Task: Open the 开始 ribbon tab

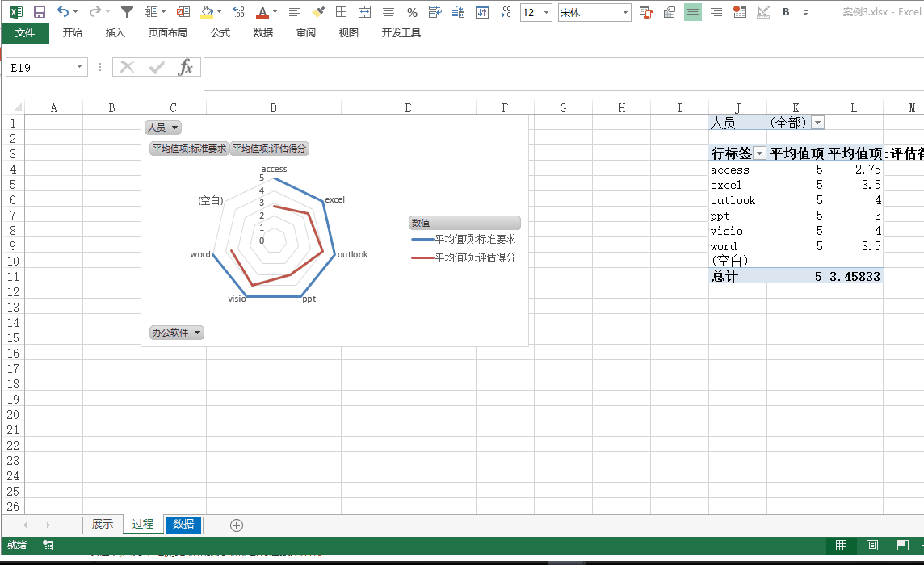Action: [x=73, y=33]
